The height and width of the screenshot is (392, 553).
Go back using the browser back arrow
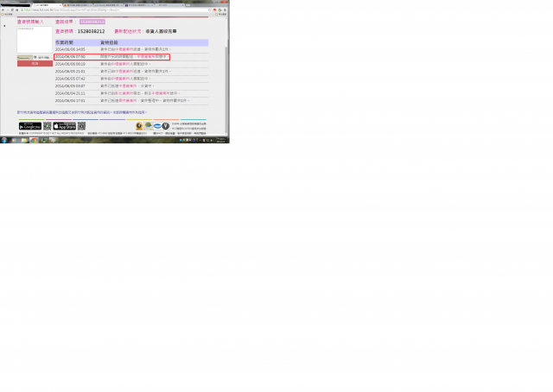(3, 9)
